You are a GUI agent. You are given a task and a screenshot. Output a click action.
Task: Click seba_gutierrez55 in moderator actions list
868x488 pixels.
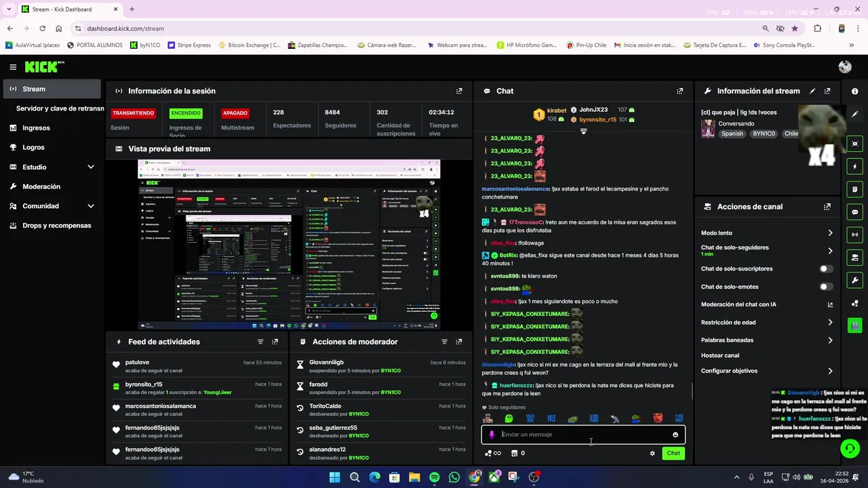click(333, 428)
